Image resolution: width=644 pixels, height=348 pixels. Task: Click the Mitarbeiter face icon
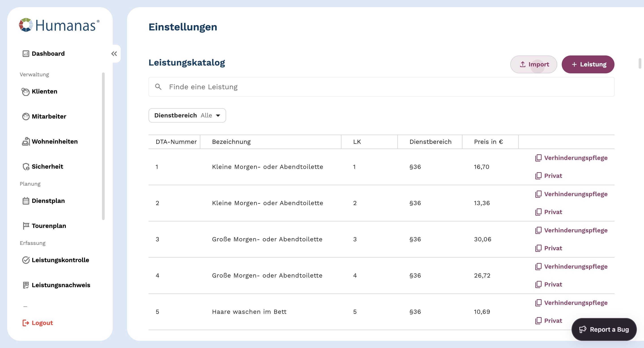pyautogui.click(x=26, y=117)
